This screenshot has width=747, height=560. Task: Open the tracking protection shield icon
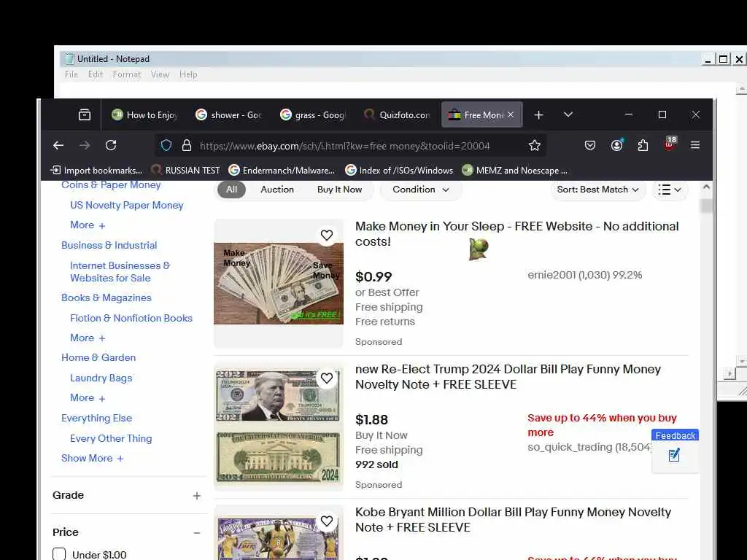pos(166,145)
